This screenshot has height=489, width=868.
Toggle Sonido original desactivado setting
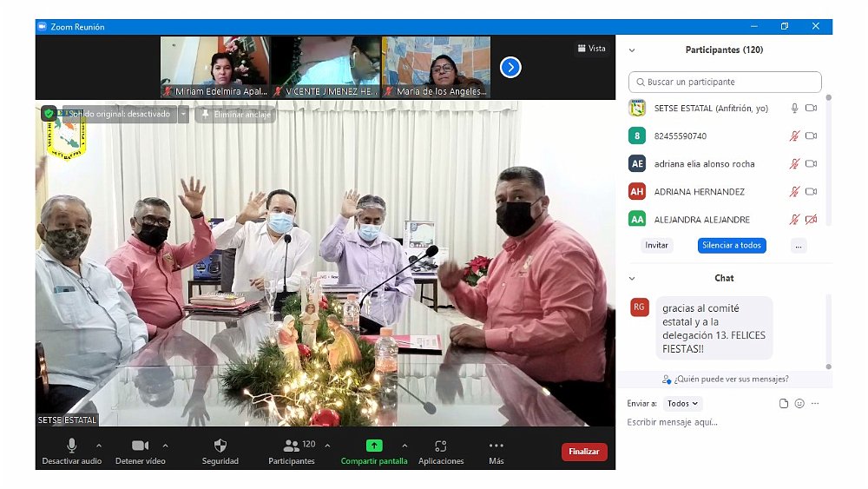pyautogui.click(x=119, y=114)
